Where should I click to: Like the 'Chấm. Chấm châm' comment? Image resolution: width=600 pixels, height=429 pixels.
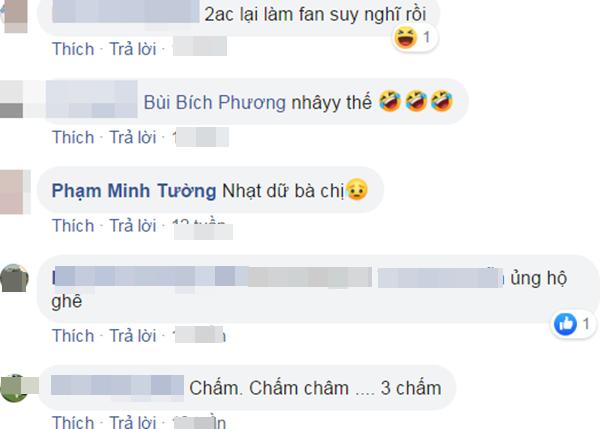click(73, 422)
